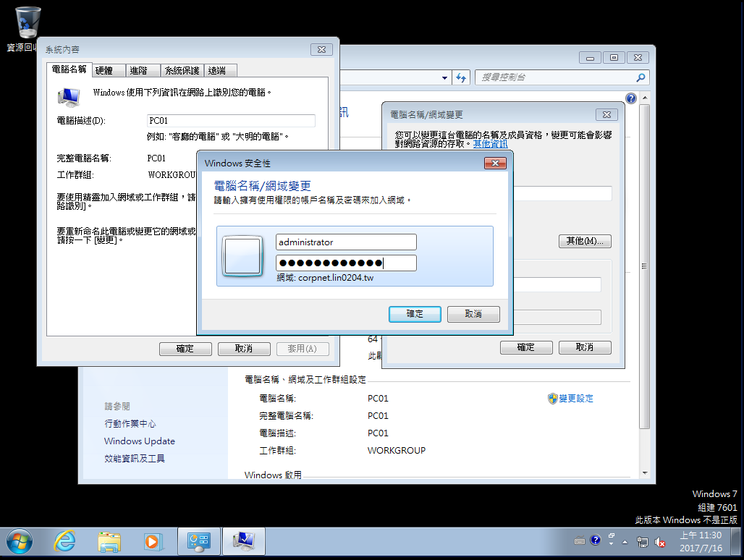This screenshot has width=744, height=560.
Task: Launch Windows Media Player from the taskbar
Action: (x=153, y=541)
